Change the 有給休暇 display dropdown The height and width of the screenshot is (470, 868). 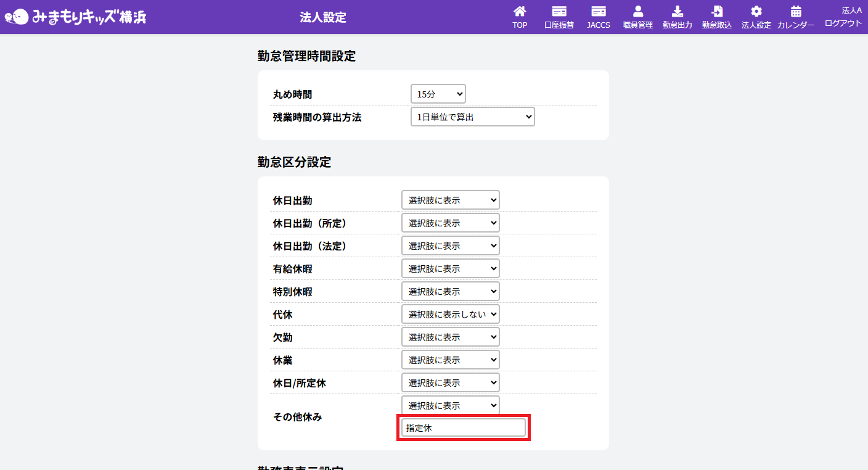pos(450,268)
